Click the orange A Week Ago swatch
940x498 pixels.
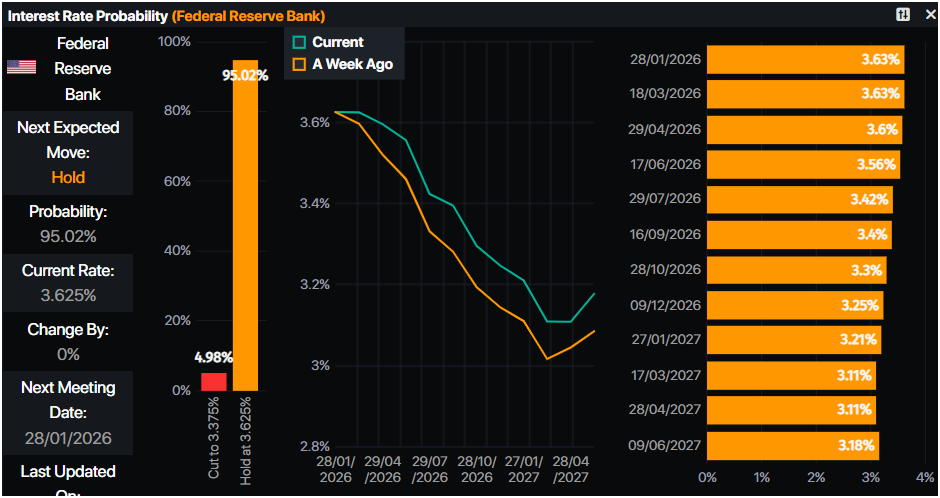(299, 65)
